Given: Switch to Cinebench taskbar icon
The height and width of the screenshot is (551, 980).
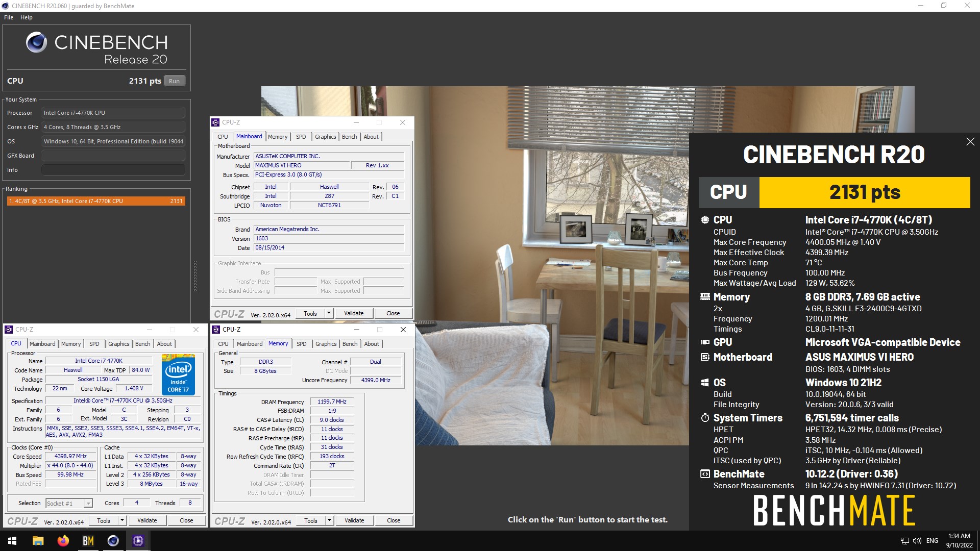Looking at the screenshot, I should tap(113, 541).
